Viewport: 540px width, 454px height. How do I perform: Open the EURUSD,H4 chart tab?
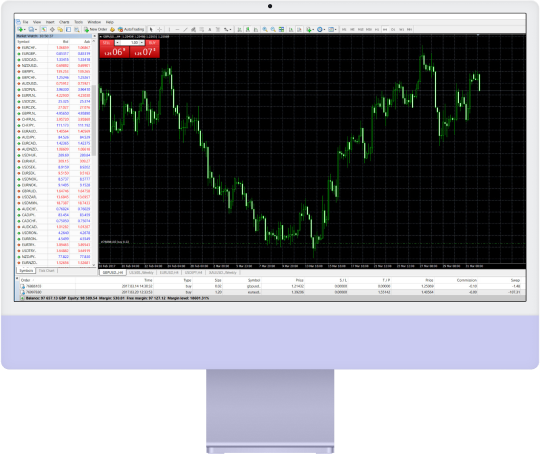(169, 272)
